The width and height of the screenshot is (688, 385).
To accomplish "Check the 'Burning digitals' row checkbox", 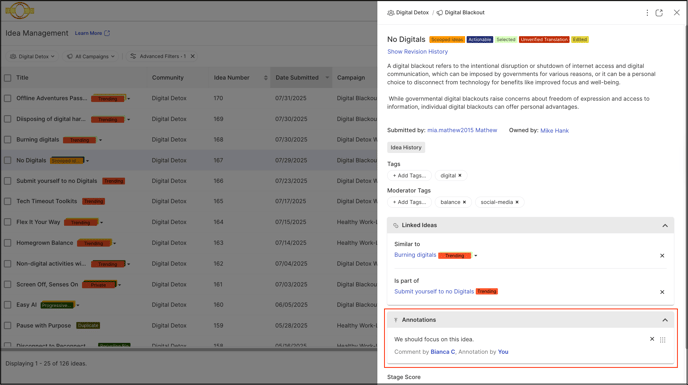I will click(x=7, y=140).
